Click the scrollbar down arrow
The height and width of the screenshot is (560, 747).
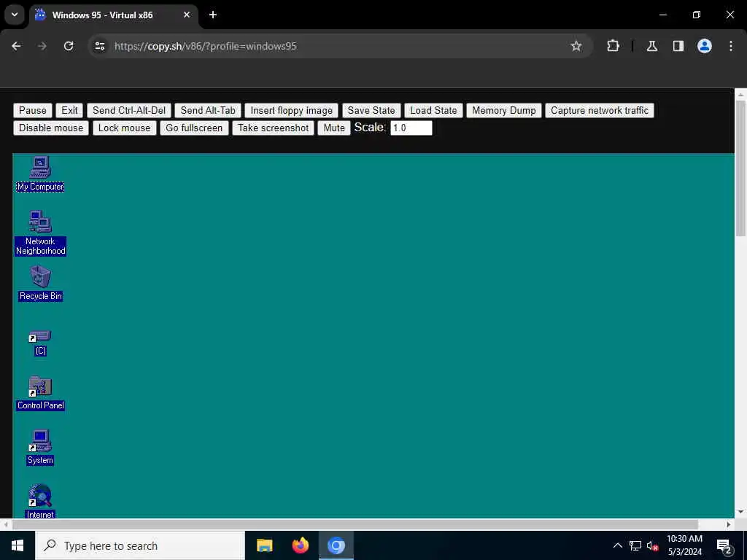pyautogui.click(x=740, y=513)
